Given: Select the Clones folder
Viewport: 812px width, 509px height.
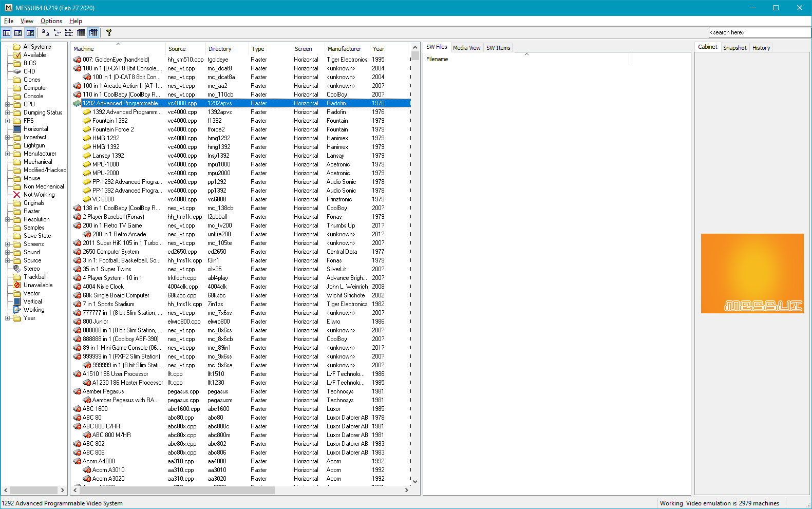Looking at the screenshot, I should point(27,80).
